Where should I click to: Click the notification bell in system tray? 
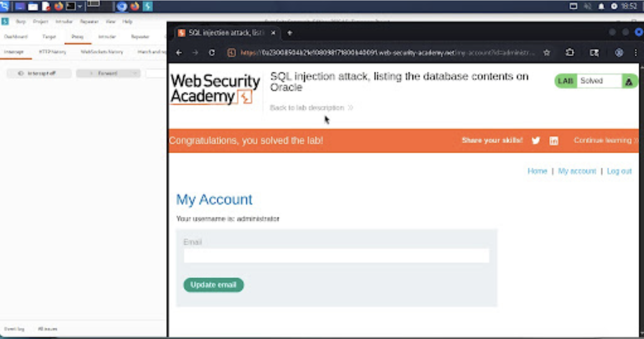click(x=601, y=6)
